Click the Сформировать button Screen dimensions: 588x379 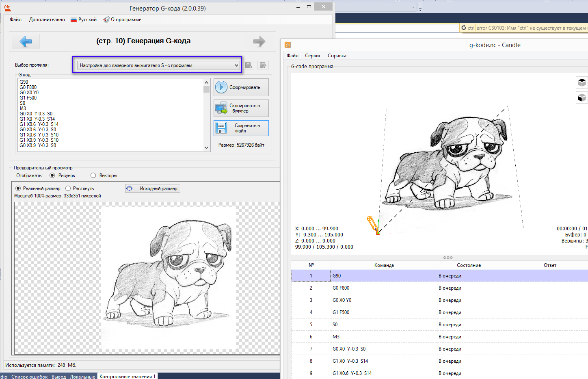(x=241, y=87)
